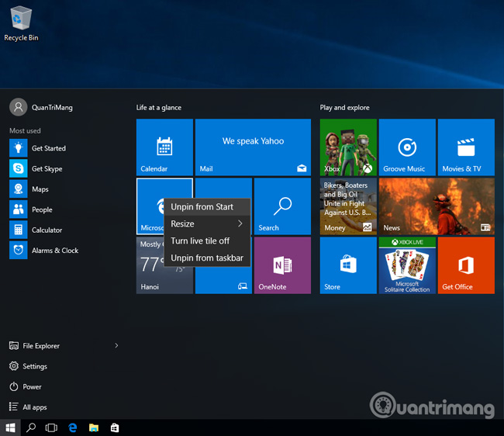Image resolution: width=504 pixels, height=436 pixels.
Task: Click the QuanTriMang user account
Action: pyautogui.click(x=41, y=107)
